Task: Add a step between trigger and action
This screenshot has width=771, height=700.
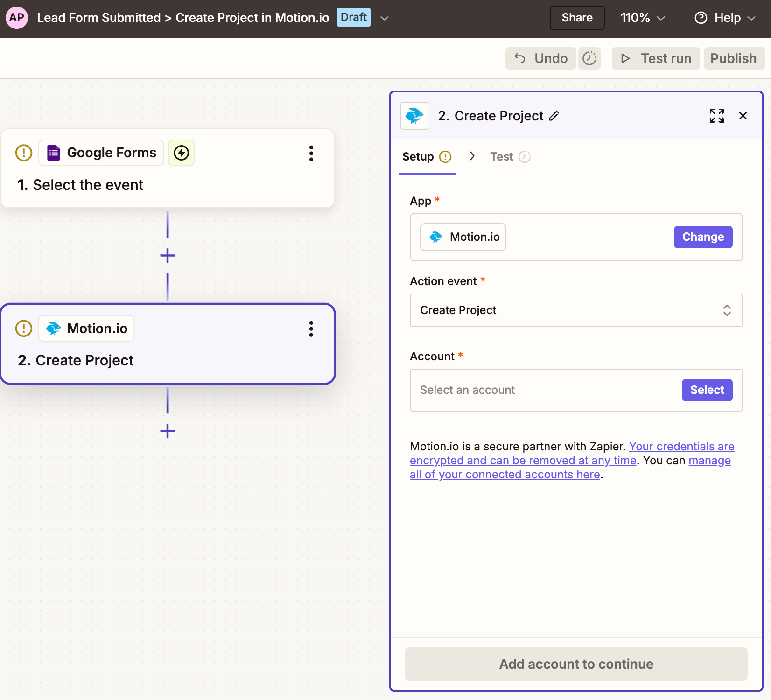Action: (168, 256)
